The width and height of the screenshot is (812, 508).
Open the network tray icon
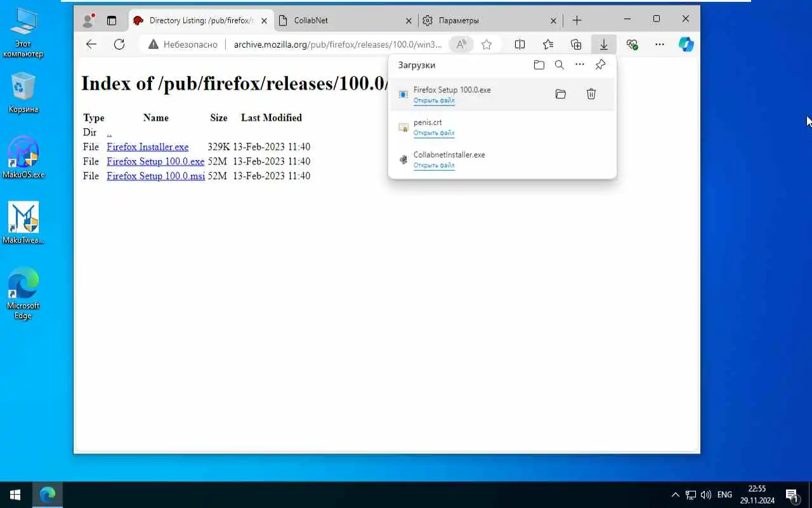tap(691, 495)
